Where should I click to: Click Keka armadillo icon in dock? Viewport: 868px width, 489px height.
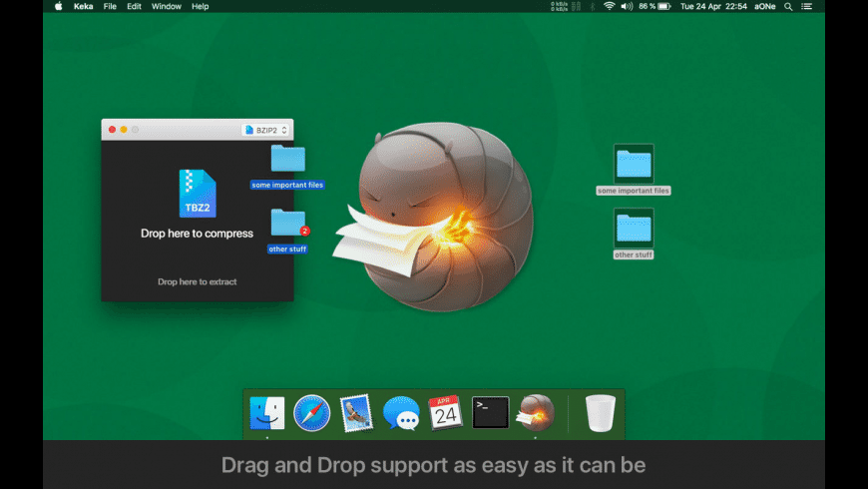(535, 412)
